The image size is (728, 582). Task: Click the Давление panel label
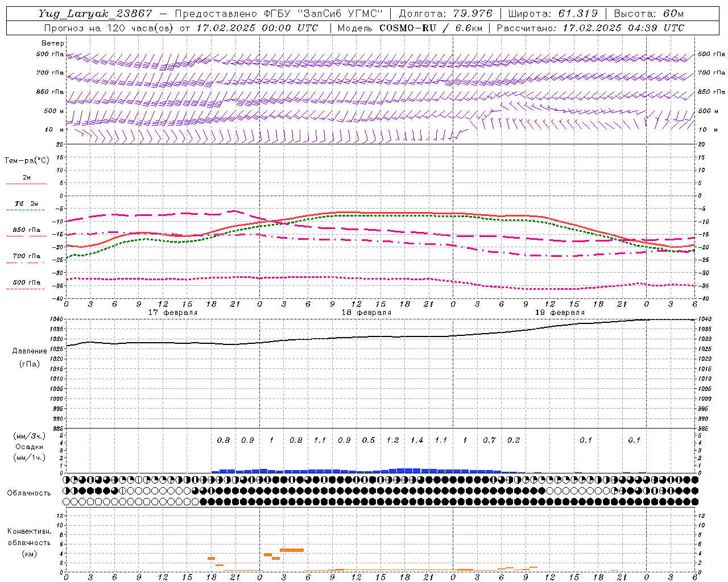[30, 351]
